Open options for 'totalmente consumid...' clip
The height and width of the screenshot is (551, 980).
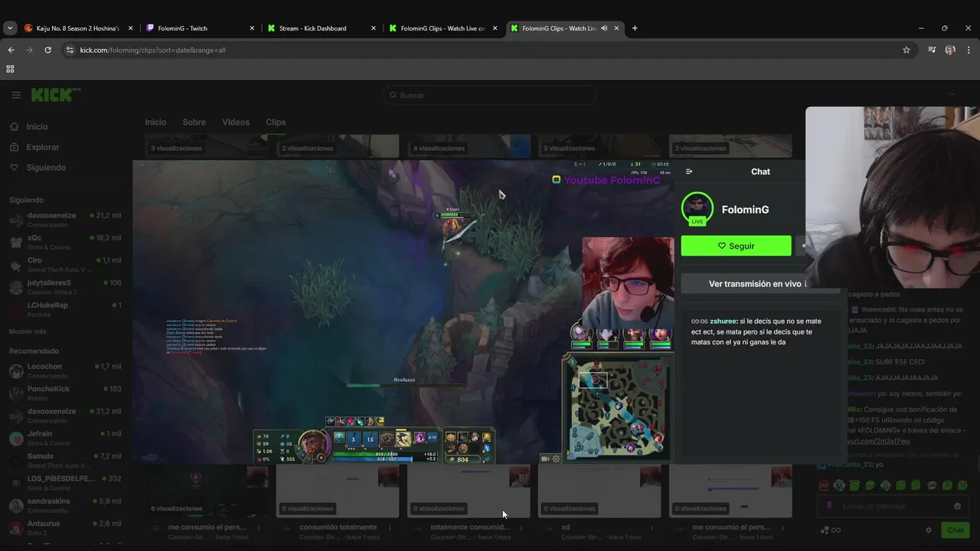(520, 527)
